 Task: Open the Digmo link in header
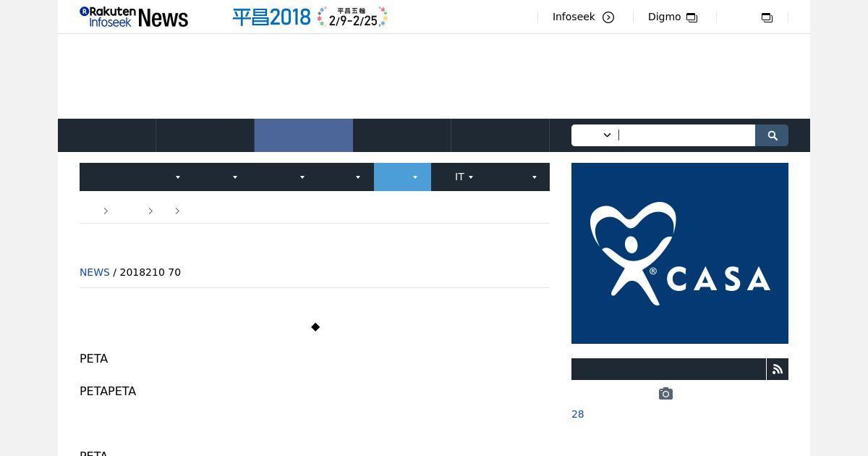tap(664, 17)
